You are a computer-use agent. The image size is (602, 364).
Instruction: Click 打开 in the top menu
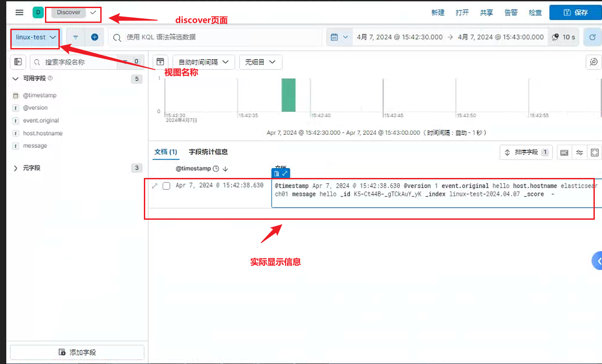pyautogui.click(x=462, y=13)
